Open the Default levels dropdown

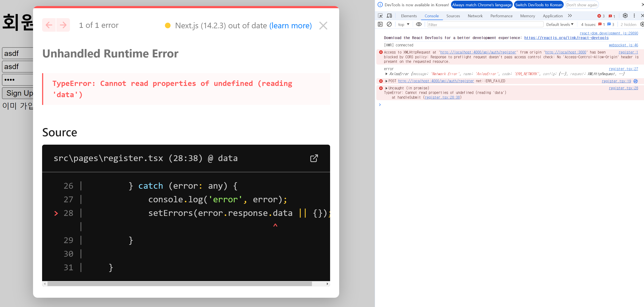pyautogui.click(x=560, y=24)
